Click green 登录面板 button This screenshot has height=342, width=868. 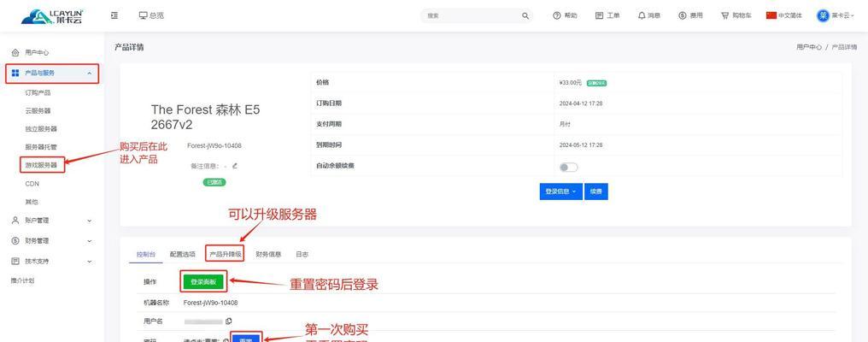203,282
